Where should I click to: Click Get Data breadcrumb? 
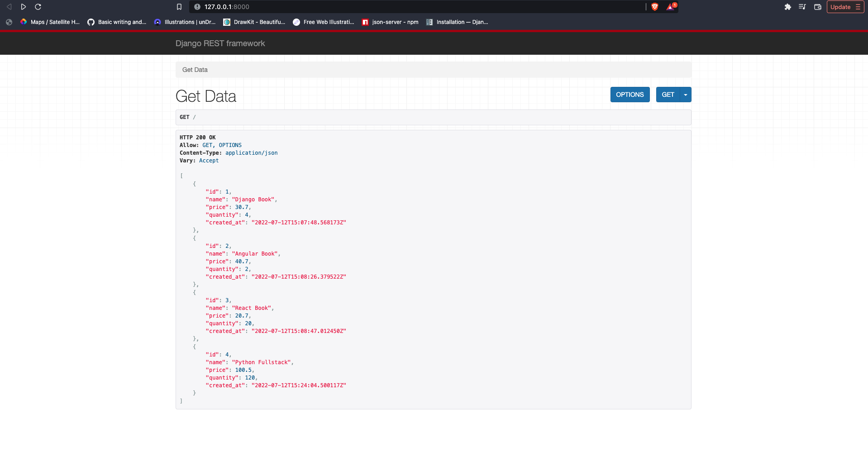pos(195,70)
